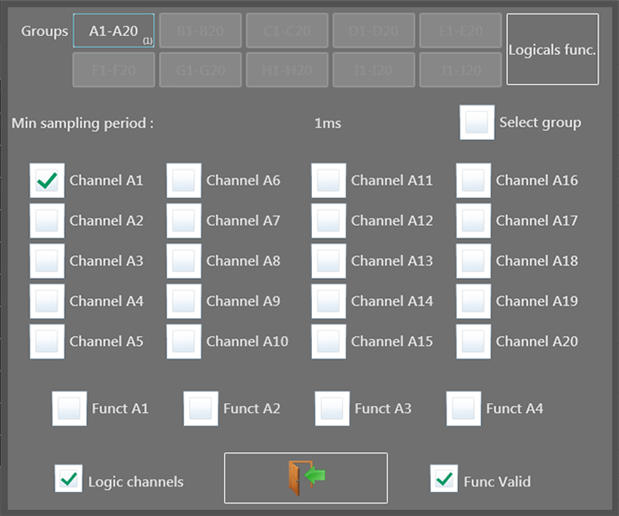Viewport: 619px width, 516px height.
Task: Check the Funct A2 checkbox
Action: pos(201,408)
